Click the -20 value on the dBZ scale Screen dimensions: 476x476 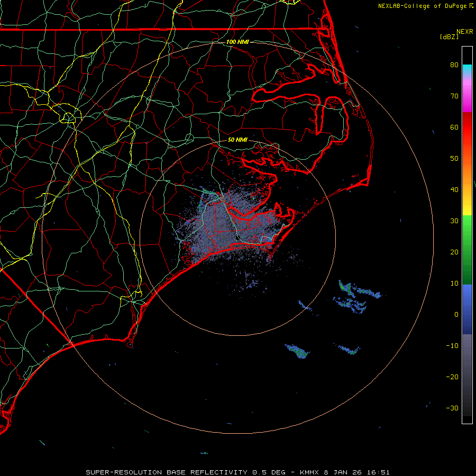pyautogui.click(x=452, y=377)
